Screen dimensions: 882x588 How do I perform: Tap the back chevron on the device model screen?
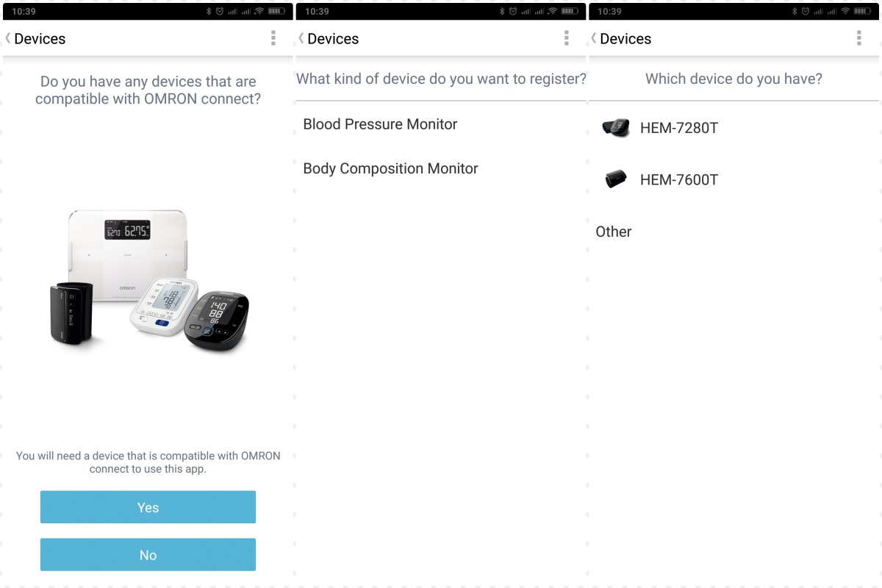pos(594,38)
